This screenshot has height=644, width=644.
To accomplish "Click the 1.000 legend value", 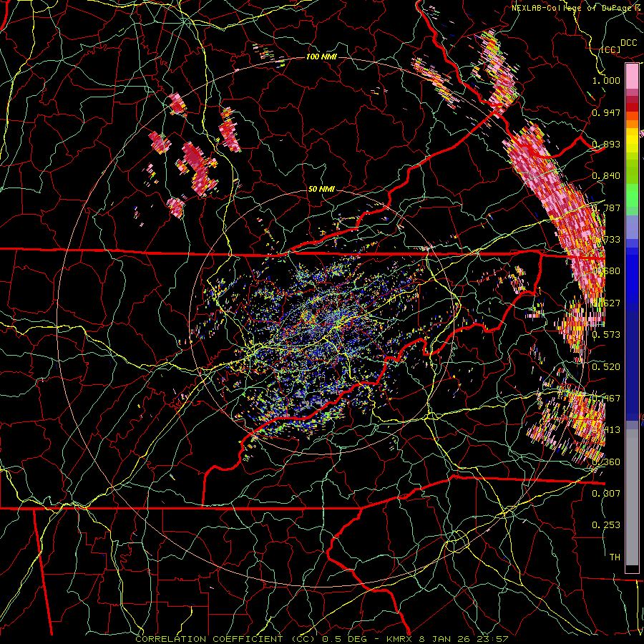I will coord(606,80).
